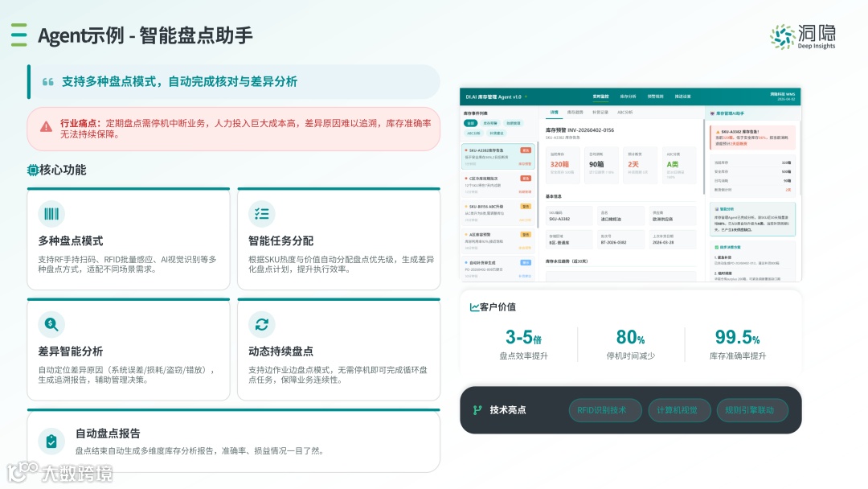Switch to the 详情 sub-tab
Screen dimensions: 868x489
click(554, 113)
